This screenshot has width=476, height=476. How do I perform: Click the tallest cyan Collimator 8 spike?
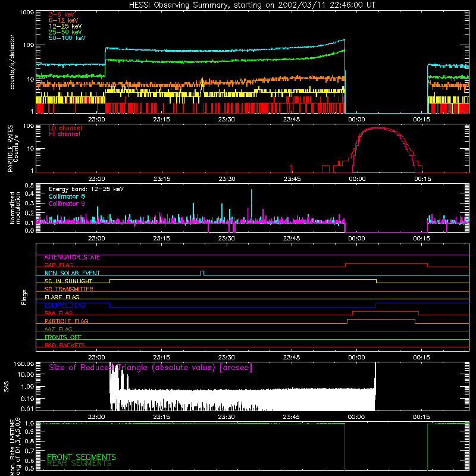pos(251,203)
